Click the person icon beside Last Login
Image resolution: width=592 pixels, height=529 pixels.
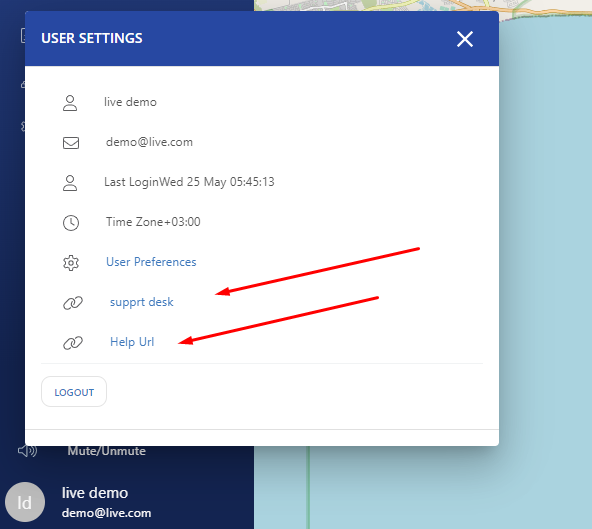(x=70, y=183)
